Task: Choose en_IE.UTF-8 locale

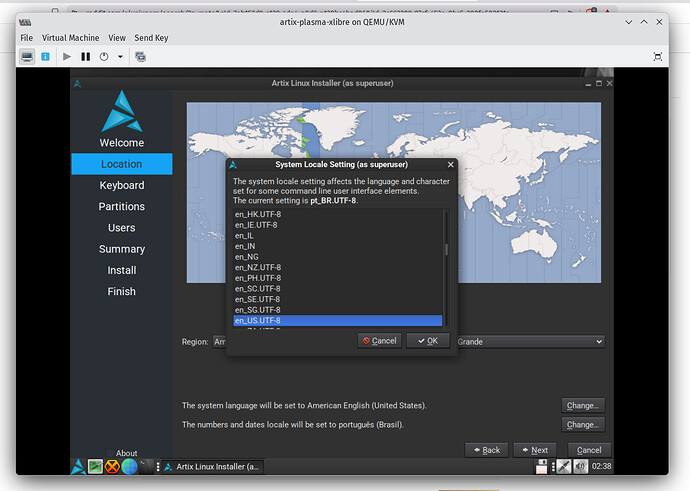Action: coord(338,225)
